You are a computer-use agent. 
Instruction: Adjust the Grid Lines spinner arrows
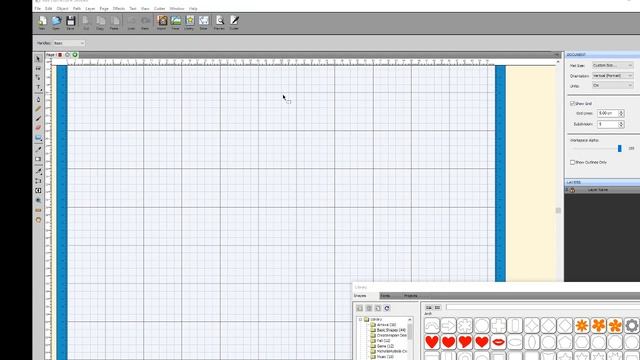621,113
